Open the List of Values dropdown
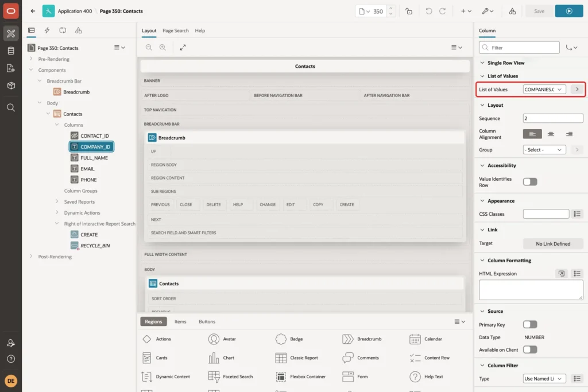 [544, 89]
